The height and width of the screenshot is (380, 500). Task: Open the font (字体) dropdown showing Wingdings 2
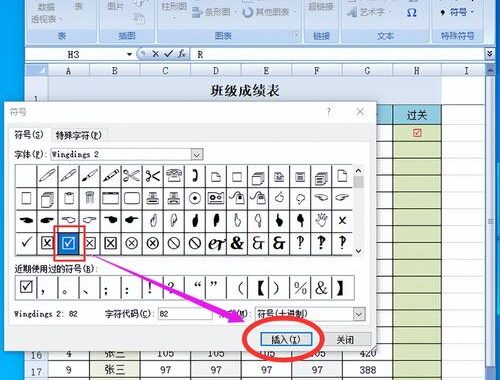[x=197, y=154]
